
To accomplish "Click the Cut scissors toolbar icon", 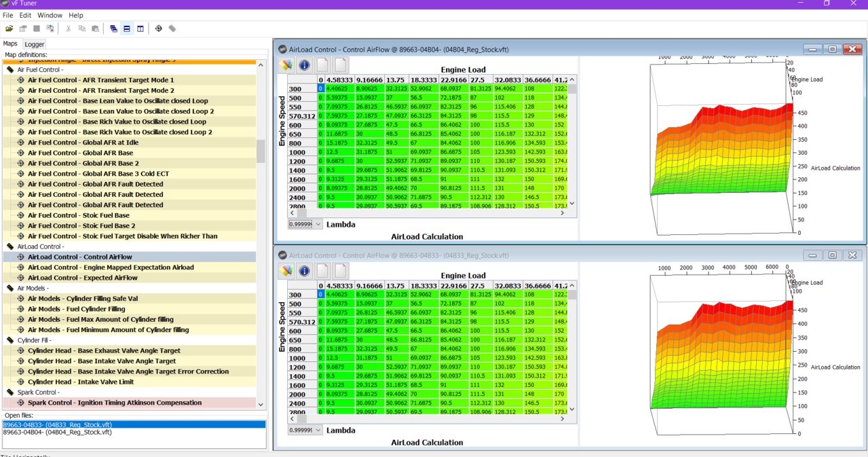I will coord(69,29).
